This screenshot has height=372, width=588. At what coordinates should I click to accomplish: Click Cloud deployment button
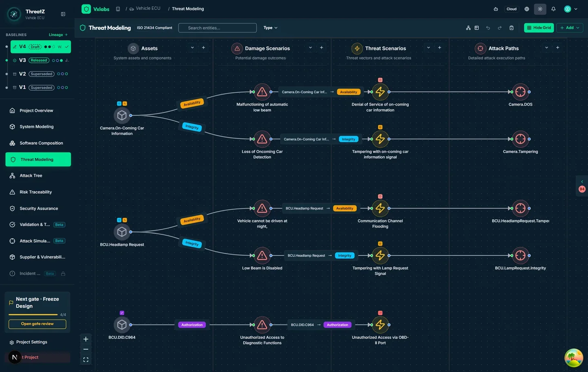[x=512, y=9]
